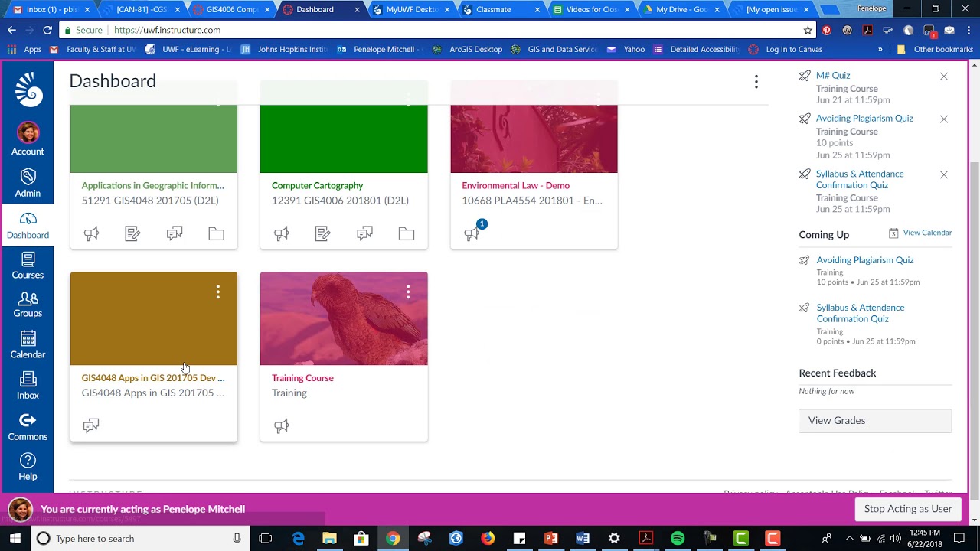Open Commons in the Canvas sidebar
Screen dimensions: 980x551
tap(28, 427)
